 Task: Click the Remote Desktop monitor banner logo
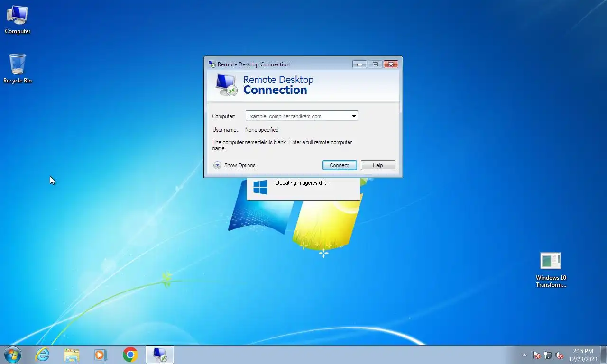click(226, 85)
